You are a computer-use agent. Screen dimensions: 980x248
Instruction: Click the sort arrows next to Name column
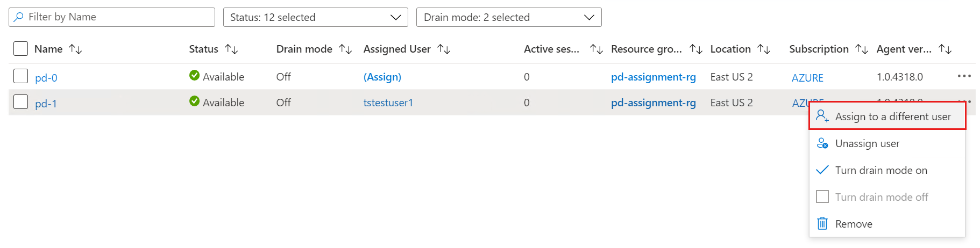(x=75, y=49)
